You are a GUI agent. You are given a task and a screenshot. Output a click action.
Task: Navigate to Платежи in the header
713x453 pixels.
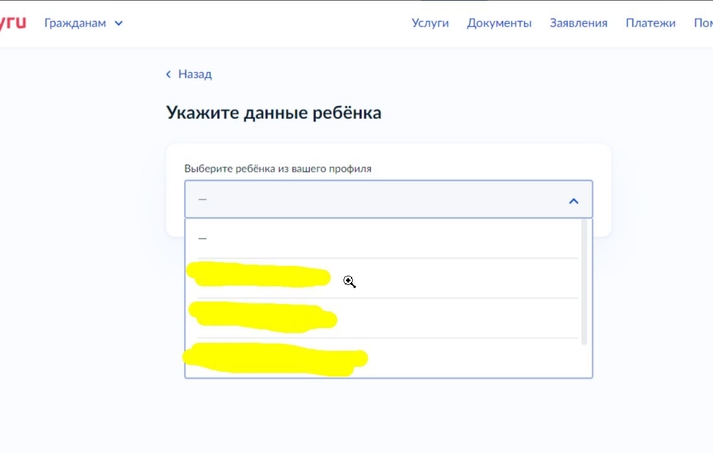click(x=650, y=23)
